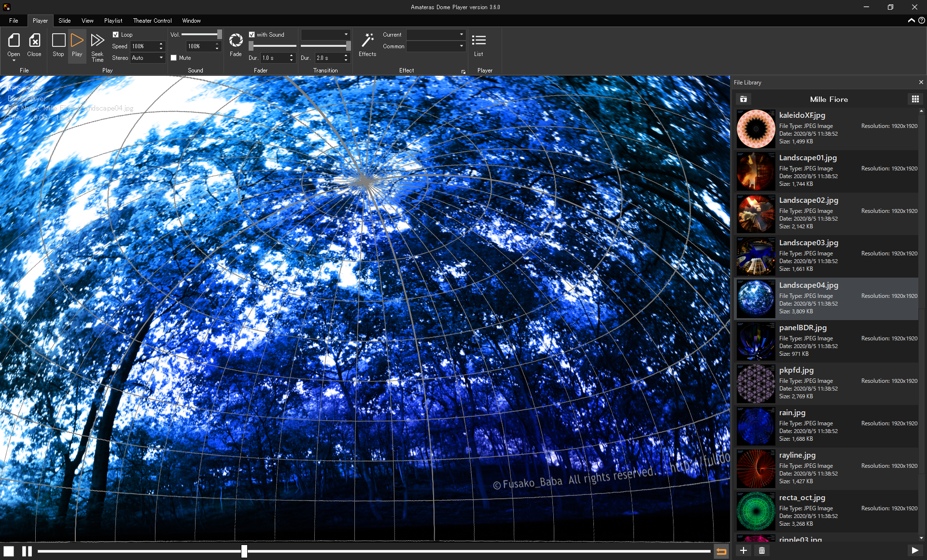Open the Stereo Auto dropdown
Screen dimensions: 927x560
(x=148, y=58)
